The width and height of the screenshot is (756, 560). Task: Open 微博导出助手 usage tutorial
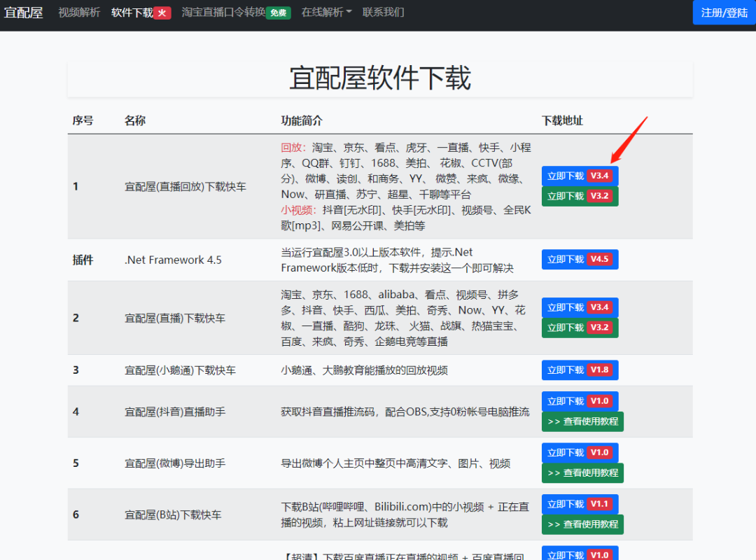(x=582, y=472)
